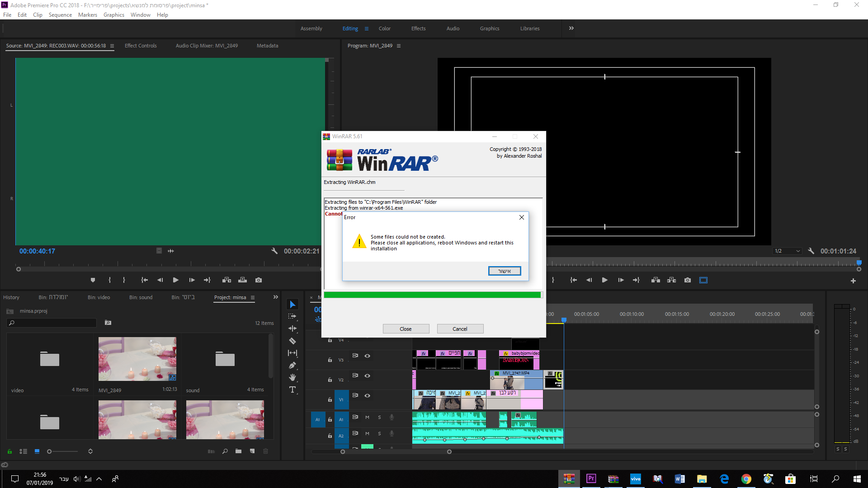Select the Razor tool
This screenshot has height=488, width=868.
[292, 341]
